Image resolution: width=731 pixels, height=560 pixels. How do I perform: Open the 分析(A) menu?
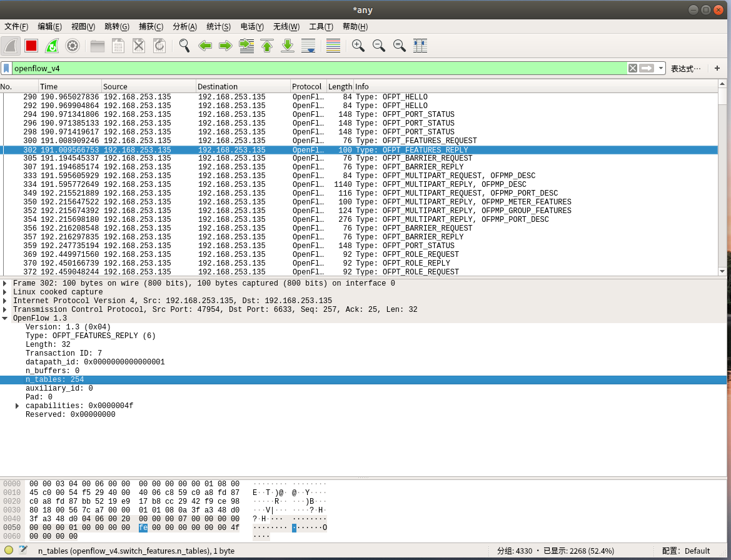pos(184,26)
